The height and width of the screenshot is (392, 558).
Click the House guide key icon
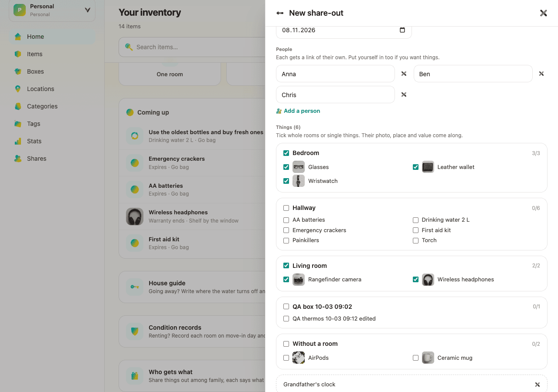click(x=135, y=287)
